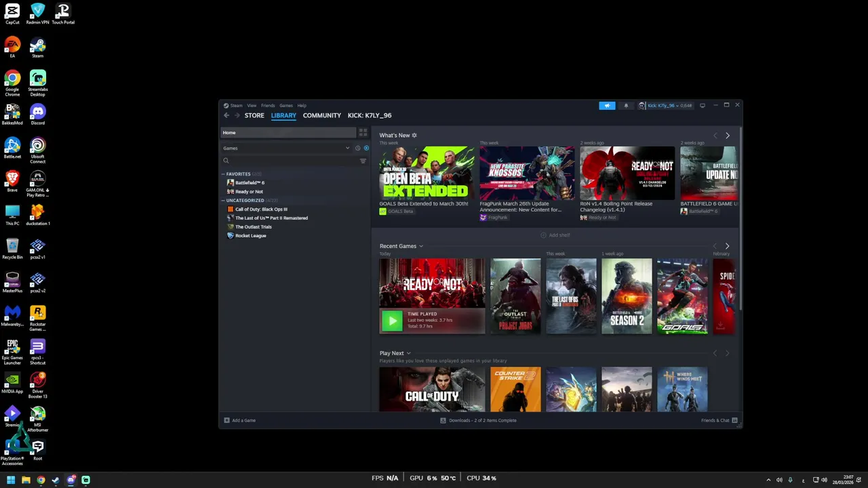Click the MSI Afterburner desktop icon
The width and height of the screenshot is (868, 488).
pos(37,418)
